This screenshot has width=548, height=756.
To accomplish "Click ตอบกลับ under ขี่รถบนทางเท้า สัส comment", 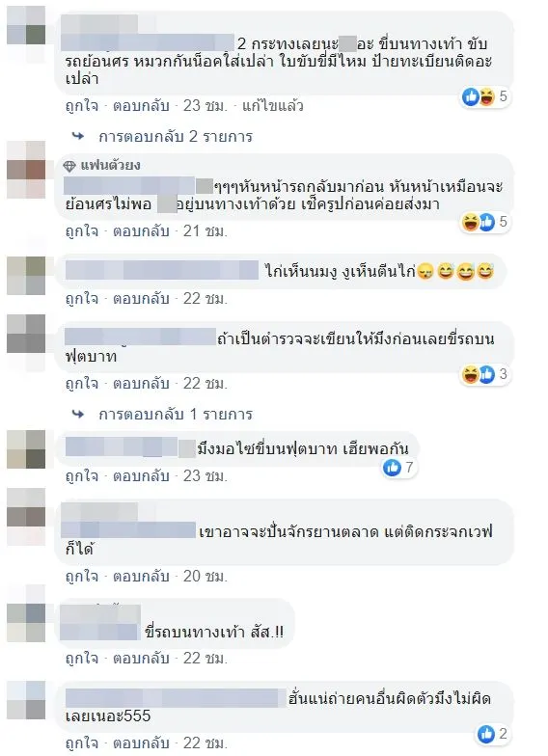I will click(x=141, y=658).
